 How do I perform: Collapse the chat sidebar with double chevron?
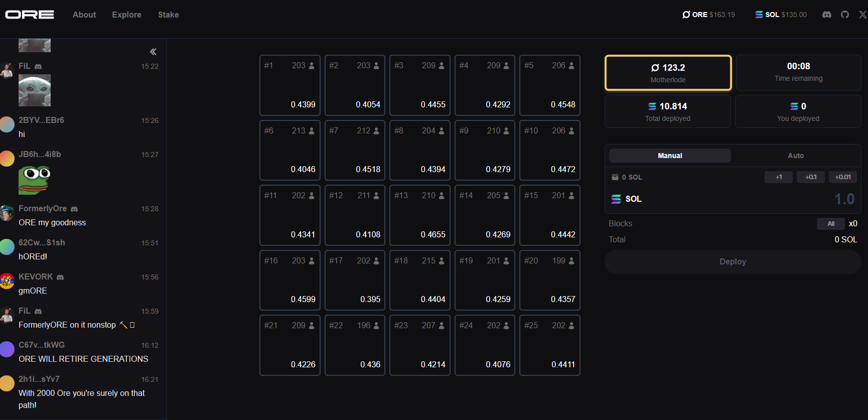coord(153,52)
